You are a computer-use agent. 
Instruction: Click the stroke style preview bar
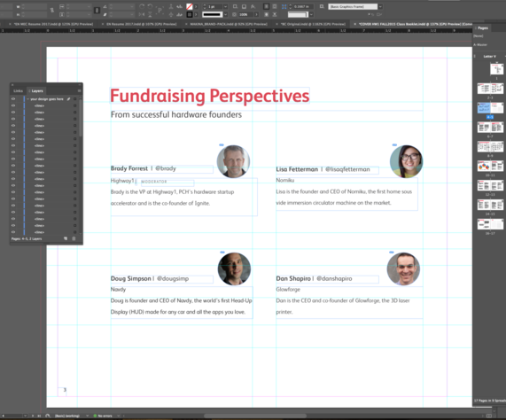(x=213, y=14)
